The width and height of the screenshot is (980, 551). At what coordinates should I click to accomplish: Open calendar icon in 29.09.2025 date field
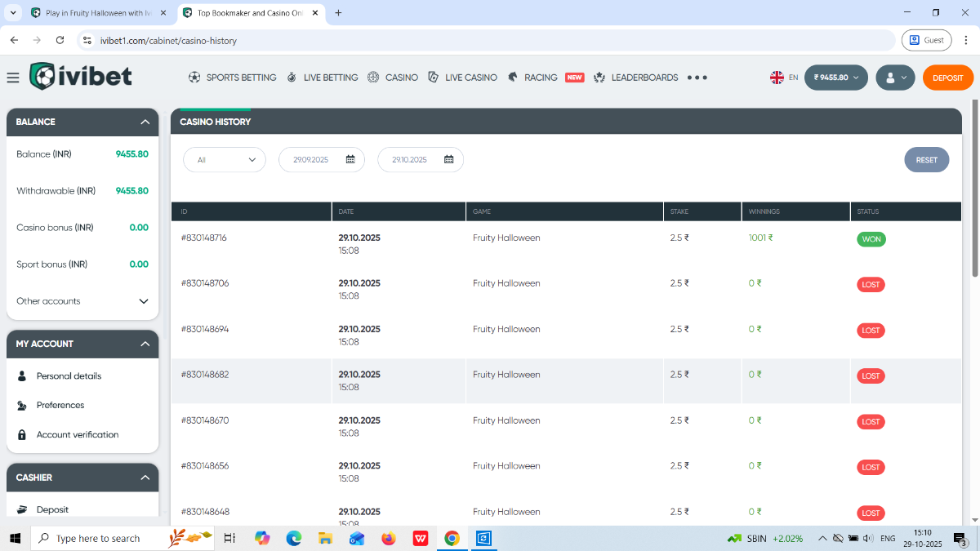(x=350, y=160)
